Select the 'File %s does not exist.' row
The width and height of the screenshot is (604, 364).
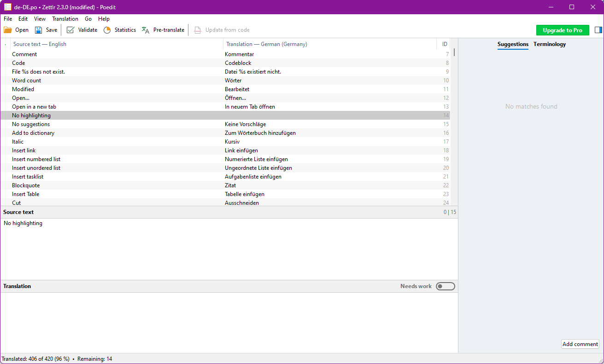[225, 72]
